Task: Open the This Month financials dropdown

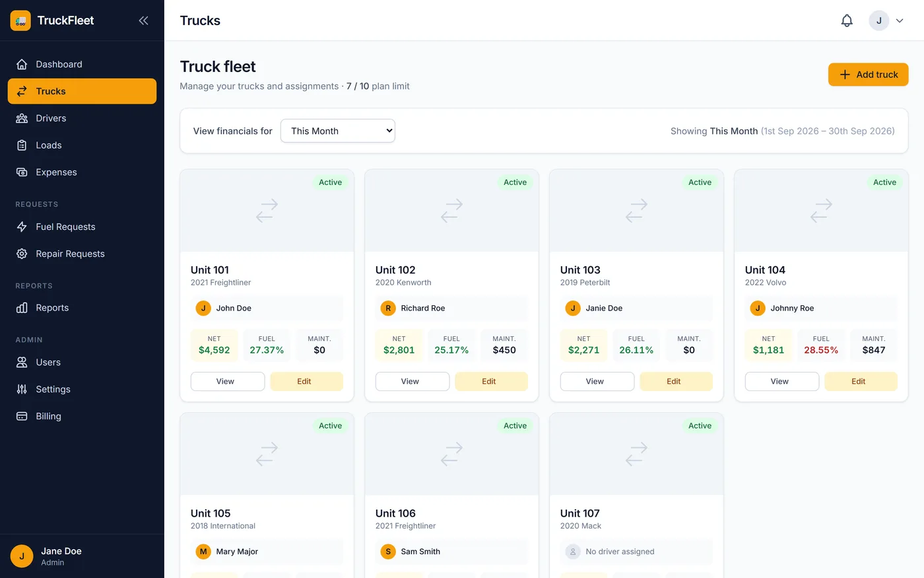Action: click(x=338, y=131)
